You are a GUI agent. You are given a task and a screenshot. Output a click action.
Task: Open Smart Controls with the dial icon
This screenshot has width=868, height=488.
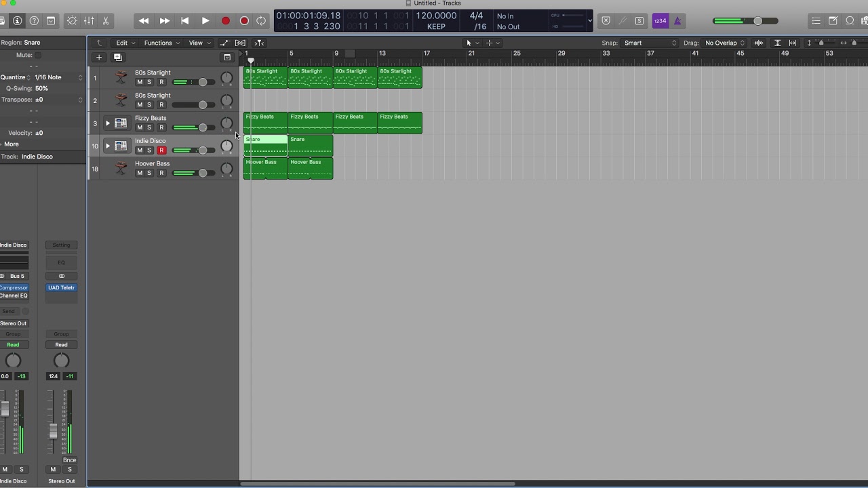[x=72, y=21]
